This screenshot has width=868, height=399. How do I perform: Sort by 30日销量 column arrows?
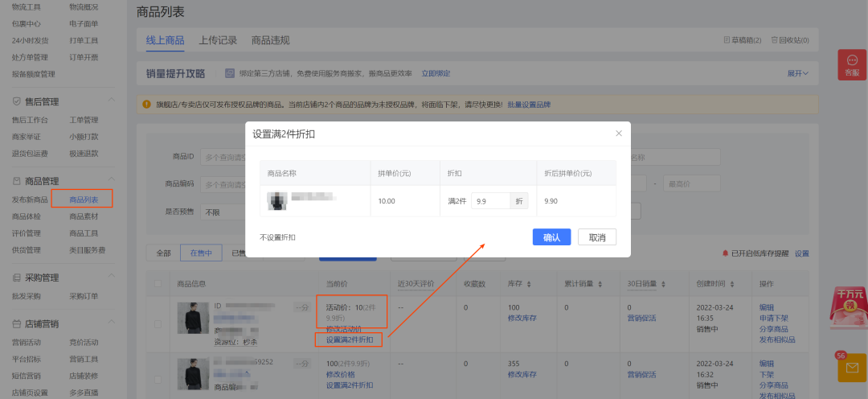[665, 284]
